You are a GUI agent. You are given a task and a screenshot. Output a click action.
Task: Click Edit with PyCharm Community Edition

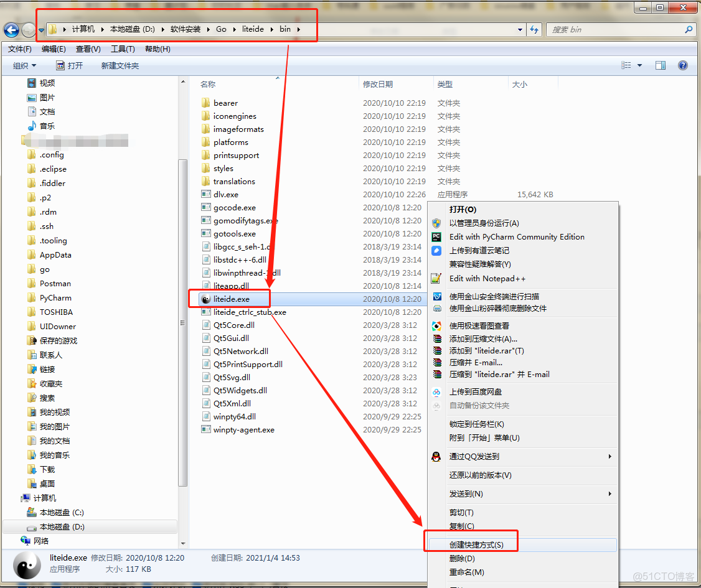[x=517, y=237]
